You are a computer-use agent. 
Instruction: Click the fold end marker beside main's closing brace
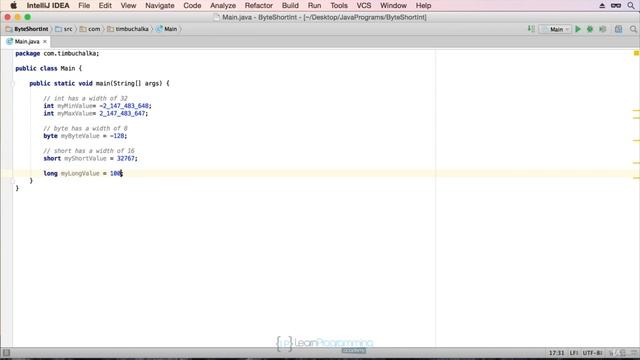[13, 181]
